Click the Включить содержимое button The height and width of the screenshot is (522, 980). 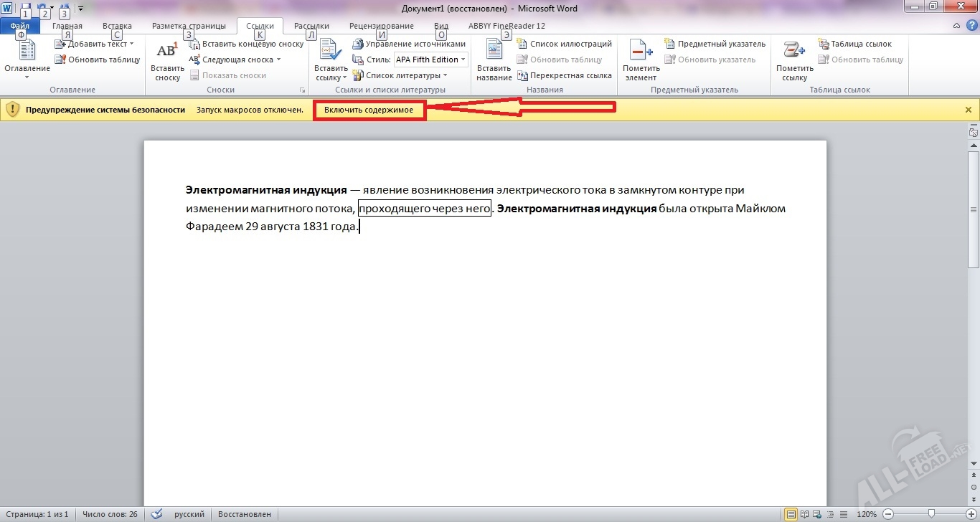tap(369, 110)
